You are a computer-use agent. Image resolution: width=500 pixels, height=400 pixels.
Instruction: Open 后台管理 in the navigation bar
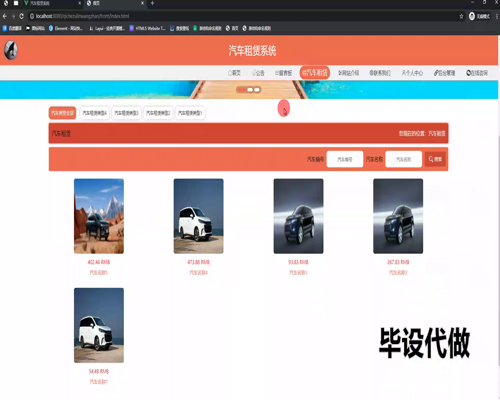[x=444, y=73]
